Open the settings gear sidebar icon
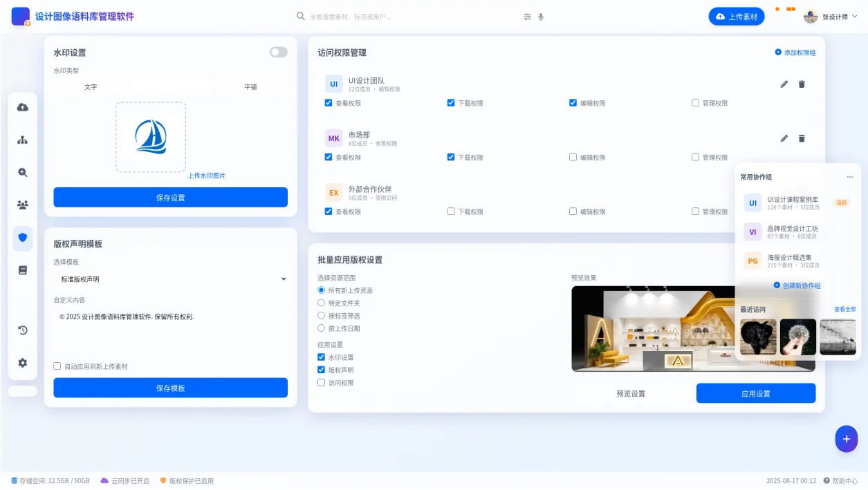Image resolution: width=868 pixels, height=490 pixels. click(23, 363)
